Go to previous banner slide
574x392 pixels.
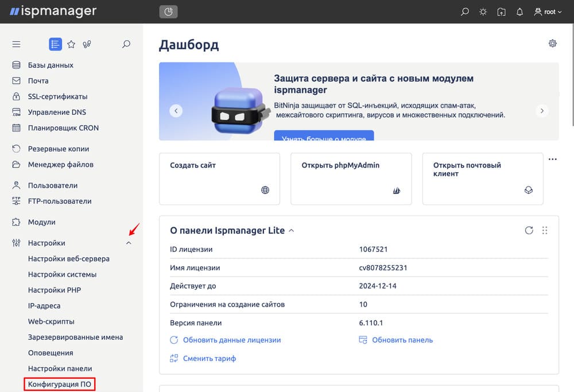[x=176, y=111]
